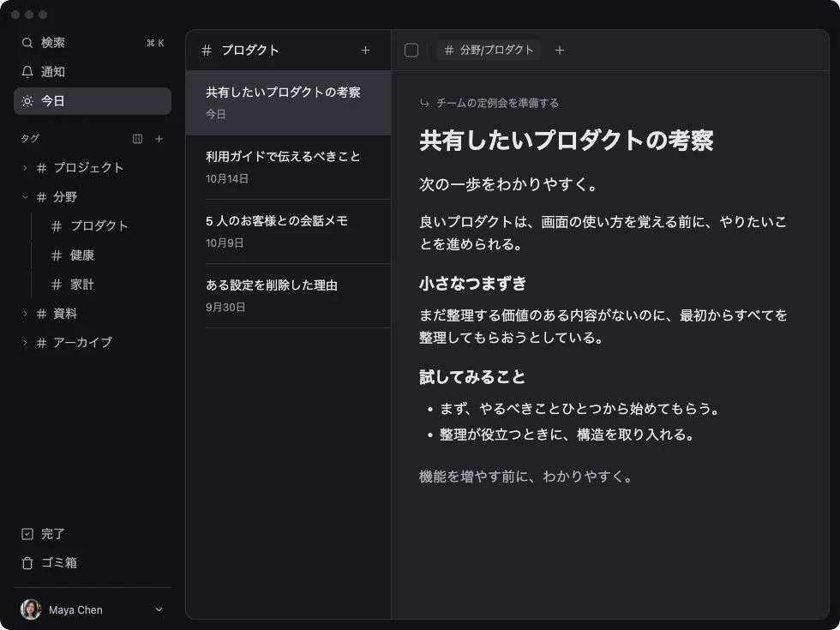Click the trash can icon
This screenshot has width=840, height=630.
[x=27, y=562]
